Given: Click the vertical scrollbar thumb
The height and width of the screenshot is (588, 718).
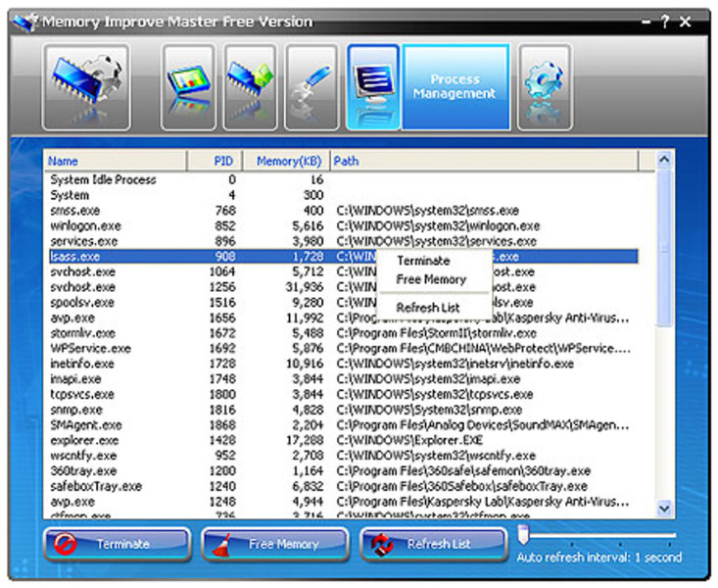Looking at the screenshot, I should (664, 248).
